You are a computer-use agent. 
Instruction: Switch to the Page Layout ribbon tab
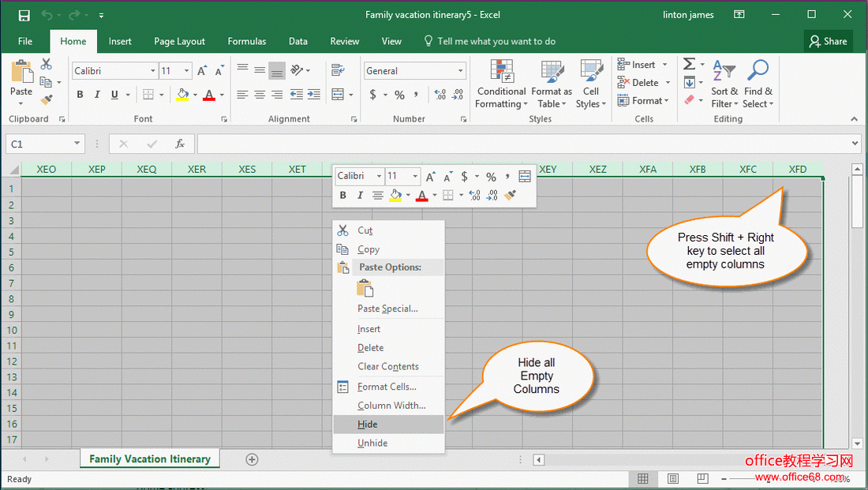pos(179,41)
